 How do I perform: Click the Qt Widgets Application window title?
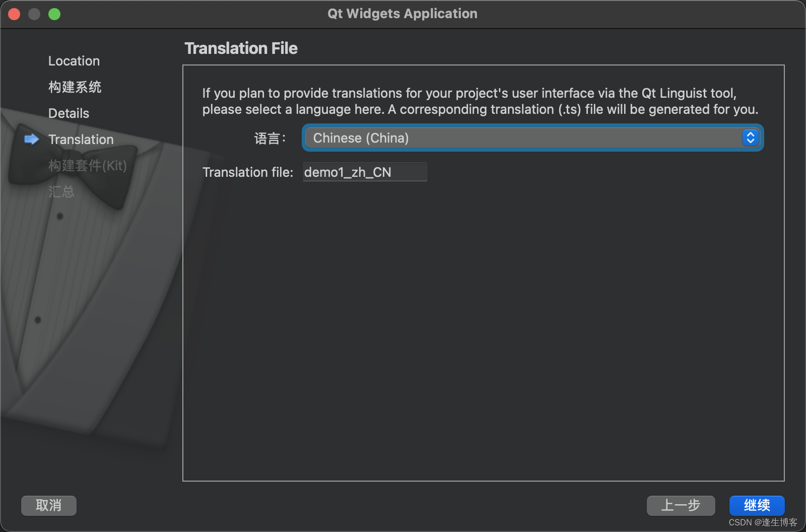[402, 14]
